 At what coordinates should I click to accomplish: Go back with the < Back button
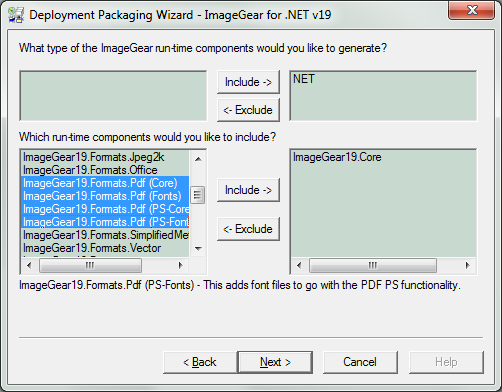(200, 362)
